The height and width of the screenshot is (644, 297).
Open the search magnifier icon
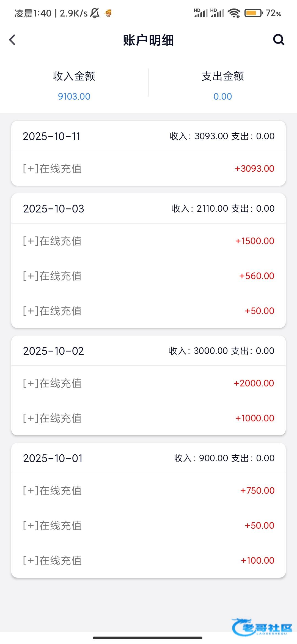[278, 40]
